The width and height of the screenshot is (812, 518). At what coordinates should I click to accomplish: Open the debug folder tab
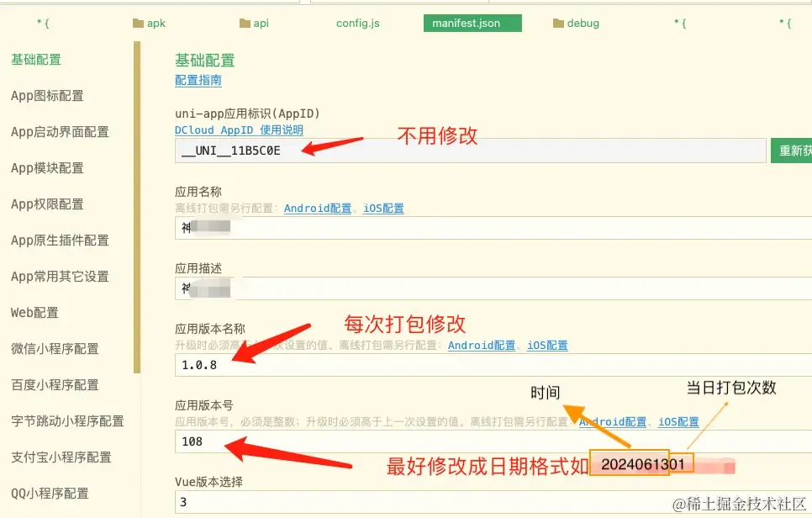(576, 24)
